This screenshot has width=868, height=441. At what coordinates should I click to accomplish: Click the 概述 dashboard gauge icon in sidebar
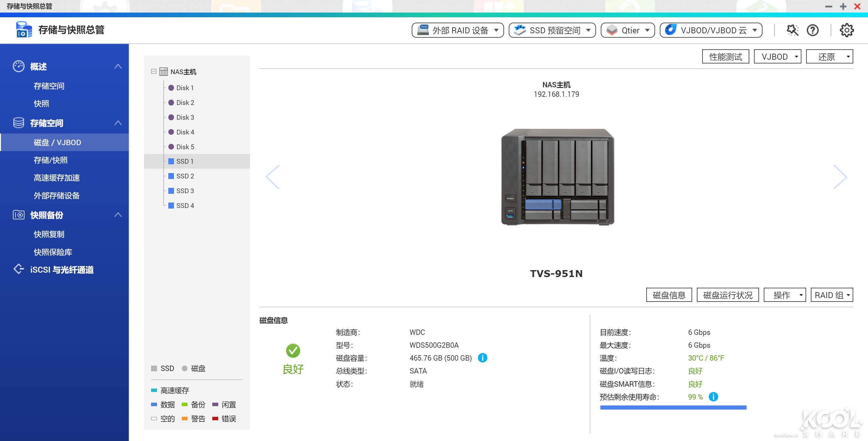pyautogui.click(x=19, y=66)
